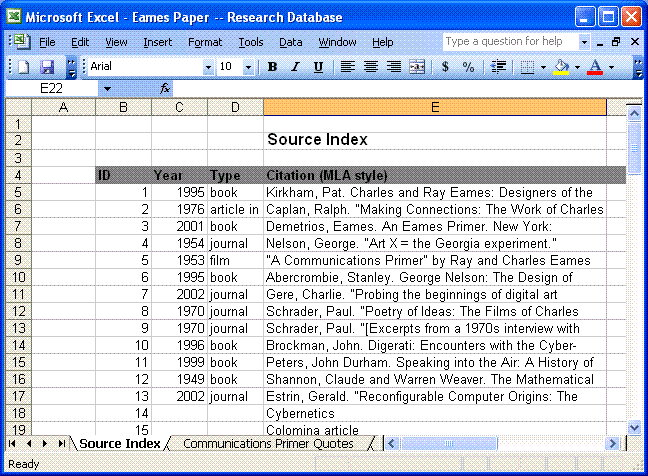Close the workbook window
Viewport: 648px width, 476px height.
pyautogui.click(x=635, y=42)
